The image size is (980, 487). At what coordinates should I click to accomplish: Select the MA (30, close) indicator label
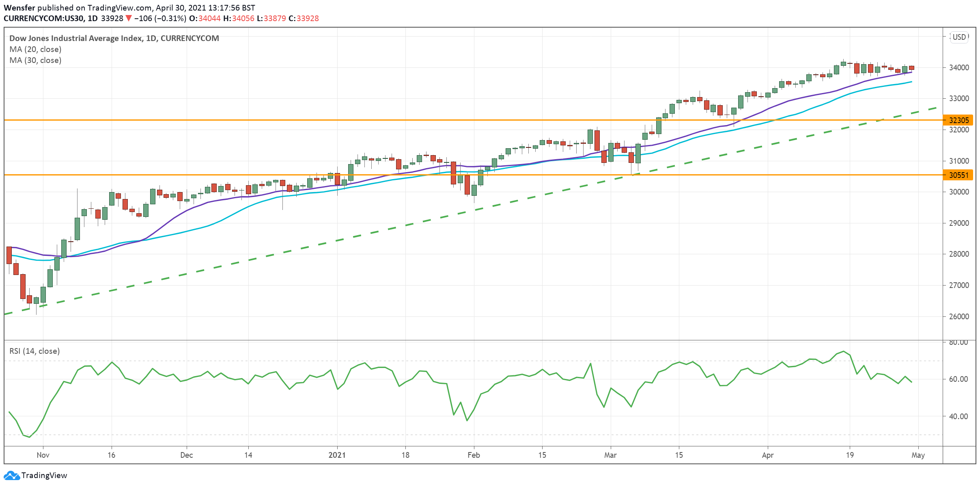tap(35, 60)
